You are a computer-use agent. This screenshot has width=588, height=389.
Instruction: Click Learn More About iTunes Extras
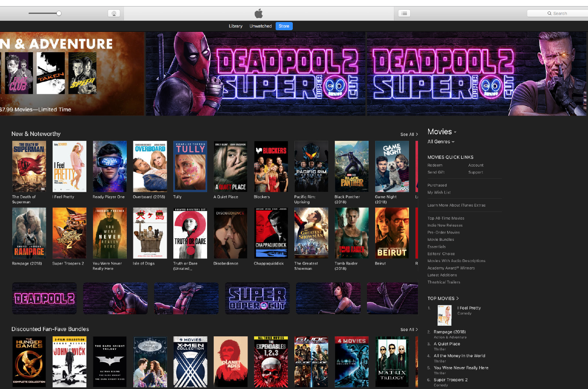[456, 205]
